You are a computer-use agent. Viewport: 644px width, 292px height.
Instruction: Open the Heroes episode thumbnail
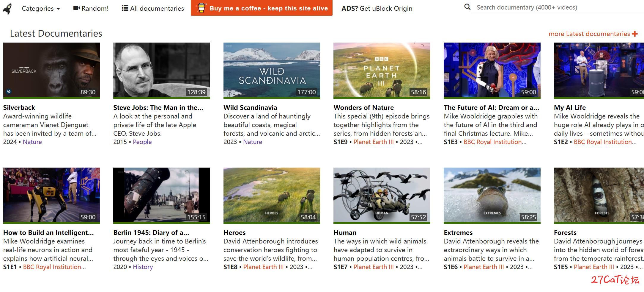(272, 196)
